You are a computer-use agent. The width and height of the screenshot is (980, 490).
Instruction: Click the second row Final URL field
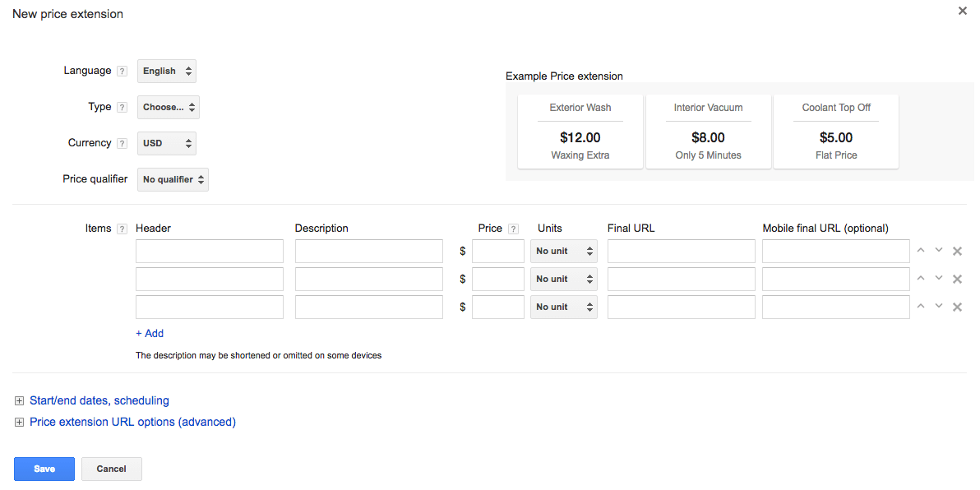(681, 280)
